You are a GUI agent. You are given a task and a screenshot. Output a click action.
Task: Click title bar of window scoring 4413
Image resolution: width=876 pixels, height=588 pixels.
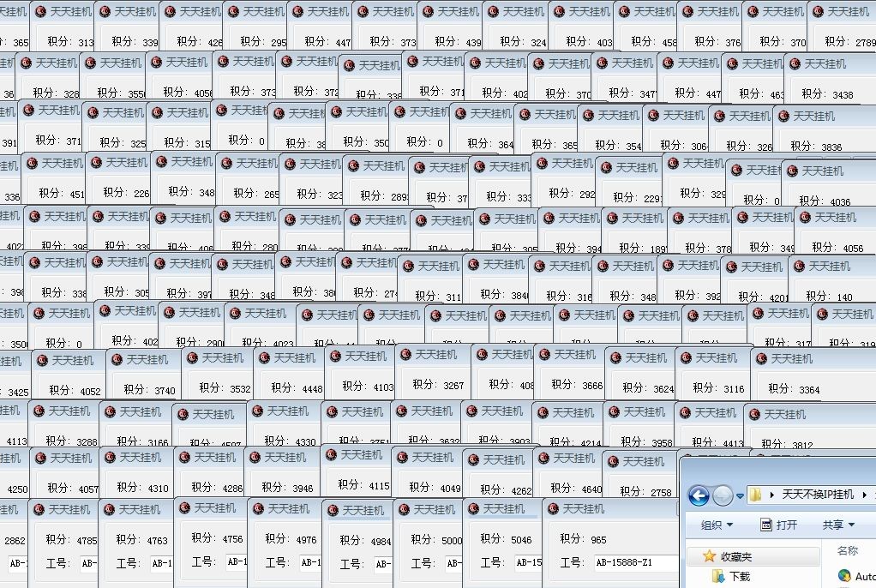pos(708,412)
